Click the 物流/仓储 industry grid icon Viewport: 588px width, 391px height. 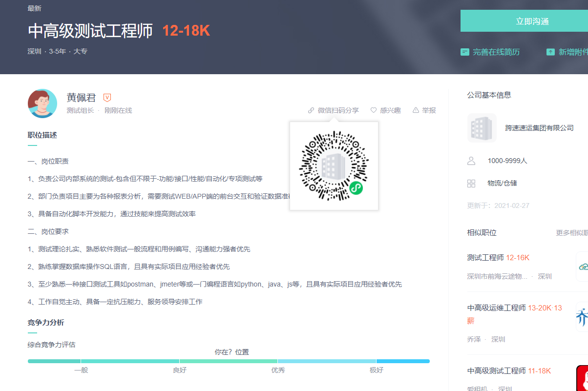(x=471, y=183)
